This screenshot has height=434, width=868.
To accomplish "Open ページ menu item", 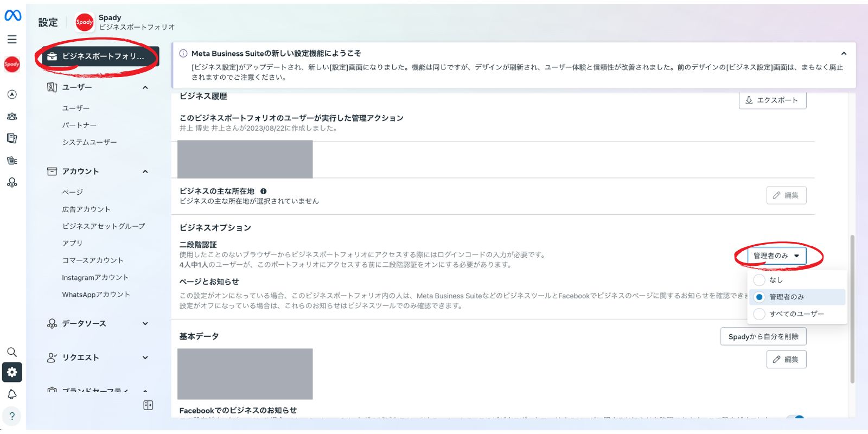I will click(72, 192).
